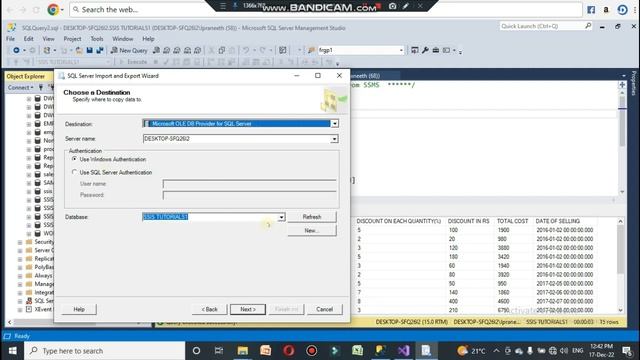Open the Edit menu
Image resolution: width=640 pixels, height=360 pixels.
(x=29, y=39)
